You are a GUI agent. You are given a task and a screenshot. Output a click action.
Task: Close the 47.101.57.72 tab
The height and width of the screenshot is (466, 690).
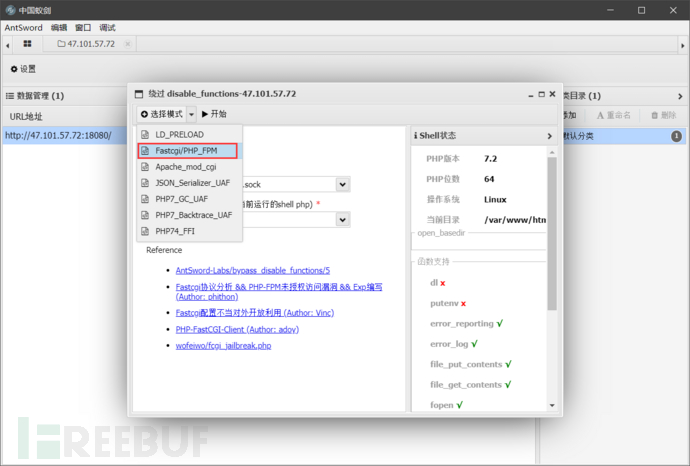point(128,44)
